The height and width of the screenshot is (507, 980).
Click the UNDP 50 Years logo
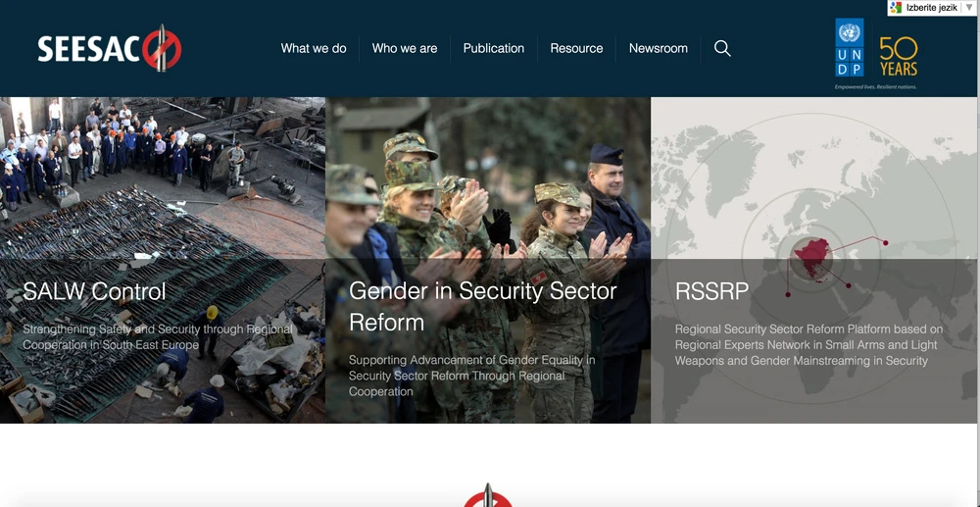(x=876, y=54)
